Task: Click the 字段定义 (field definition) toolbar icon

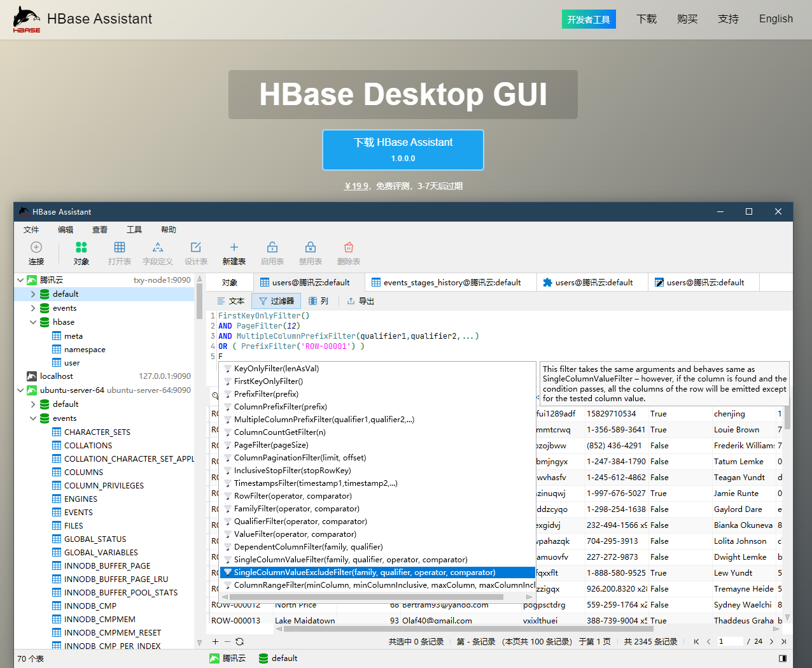Action: pos(158,247)
